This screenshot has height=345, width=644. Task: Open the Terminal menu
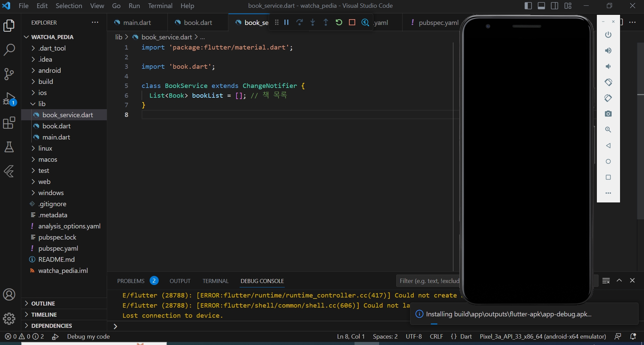160,6
